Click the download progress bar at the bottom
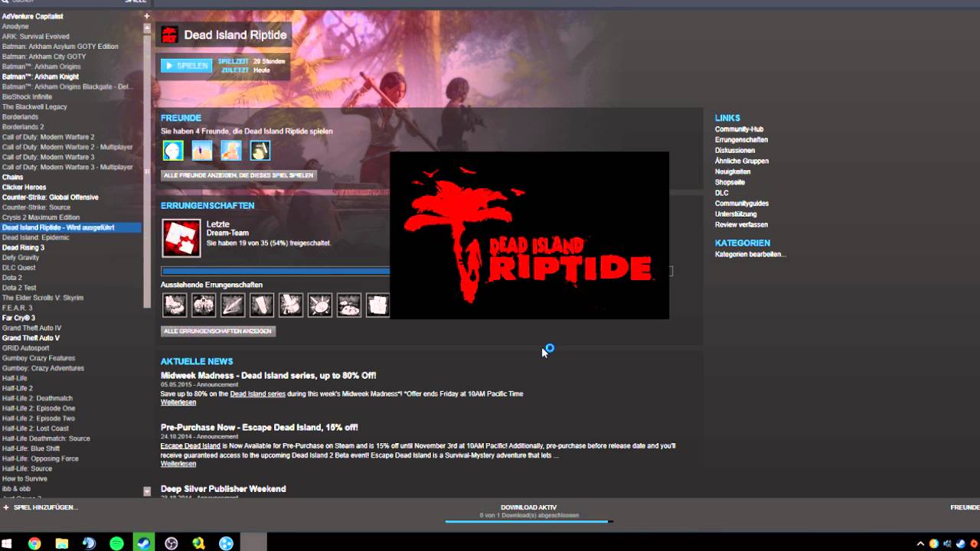 tap(529, 522)
